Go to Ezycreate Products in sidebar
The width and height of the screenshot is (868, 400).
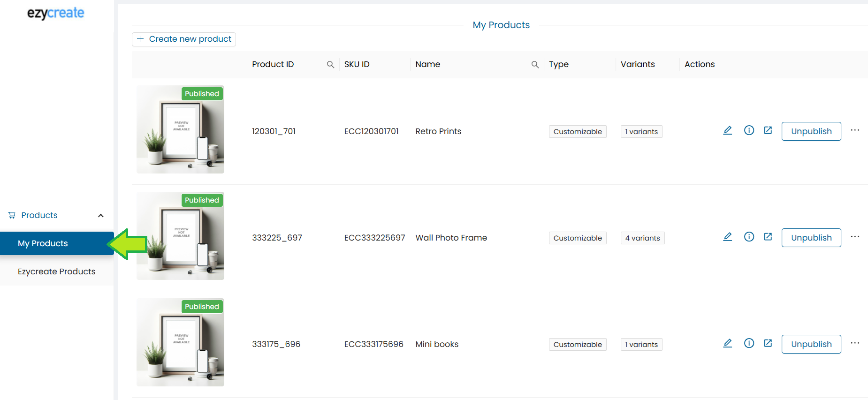click(x=56, y=272)
